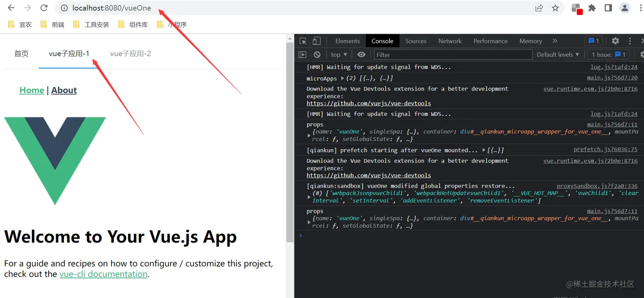This screenshot has height=298, width=644.
Task: Click the Home router link
Action: click(32, 90)
